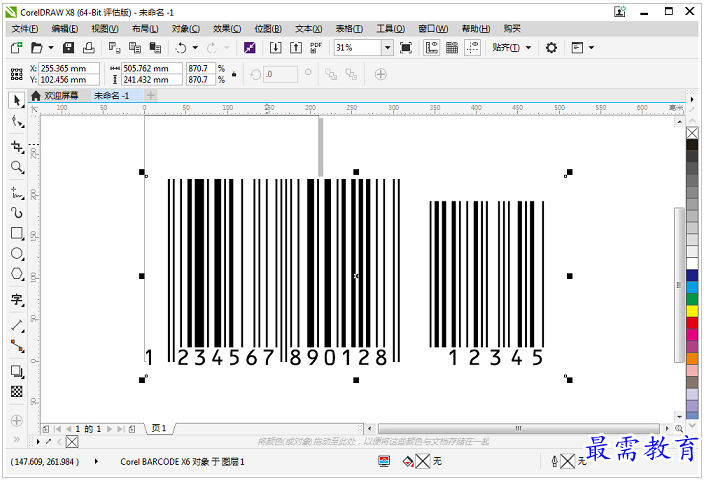Click the New document icon
The image size is (707, 480).
(x=17, y=47)
